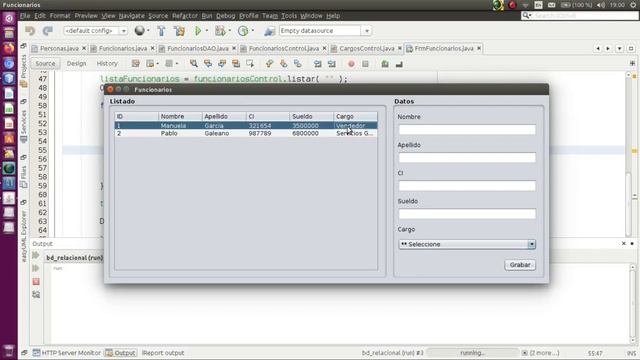Open the Navigate menu

(131, 16)
